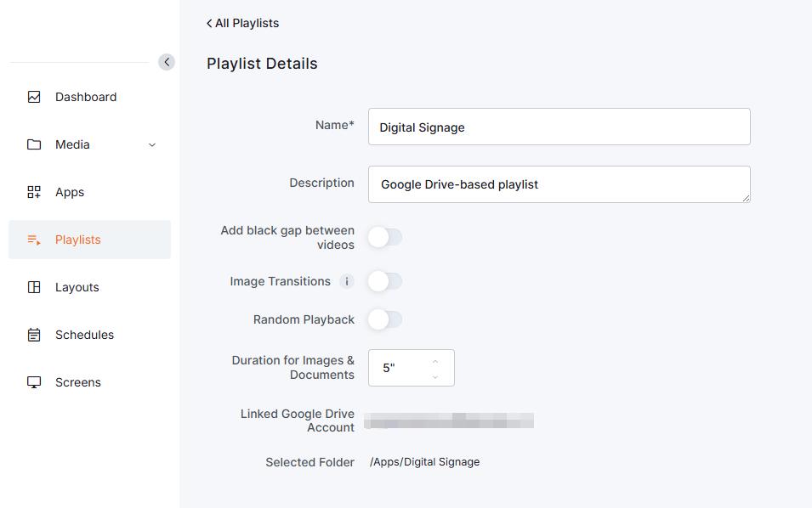Open Schedules from the sidebar
The width and height of the screenshot is (812, 508).
point(84,335)
